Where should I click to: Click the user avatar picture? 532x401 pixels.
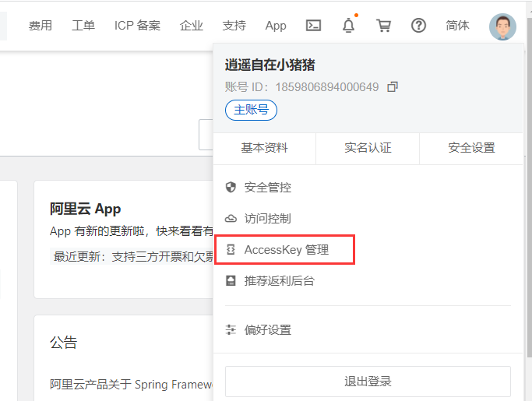point(502,26)
